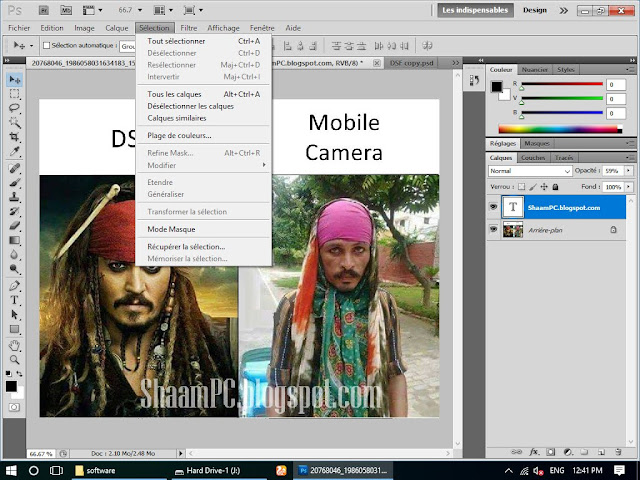
Task: Select the Blur tool
Action: 14,254
